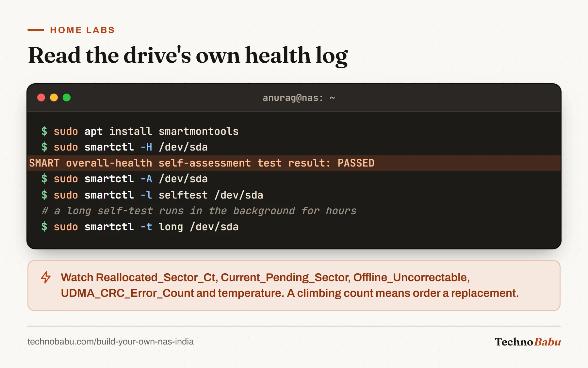Click the green maximize dot in terminal
This screenshot has height=368, width=588.
coord(67,98)
